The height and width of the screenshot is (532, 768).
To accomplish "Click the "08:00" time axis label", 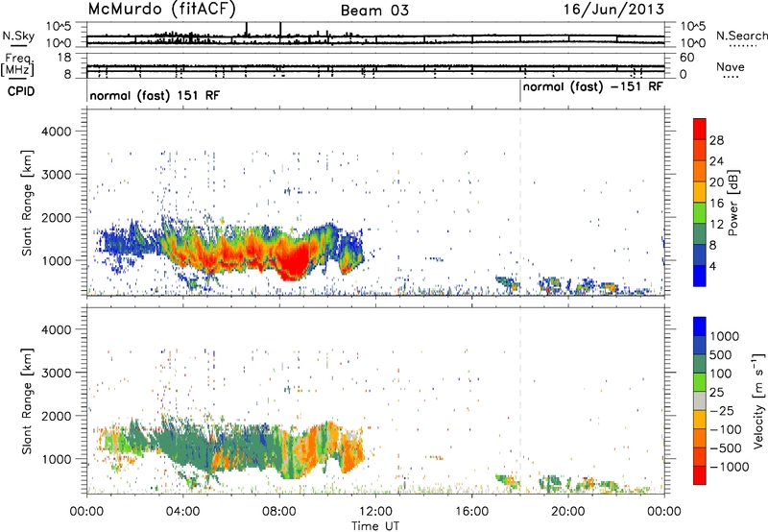I will pos(279,512).
